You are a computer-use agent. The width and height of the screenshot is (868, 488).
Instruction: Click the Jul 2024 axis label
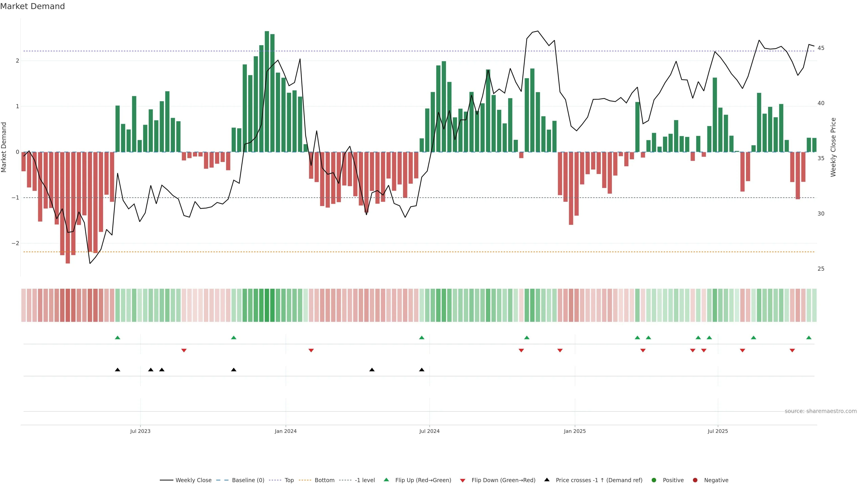click(429, 432)
